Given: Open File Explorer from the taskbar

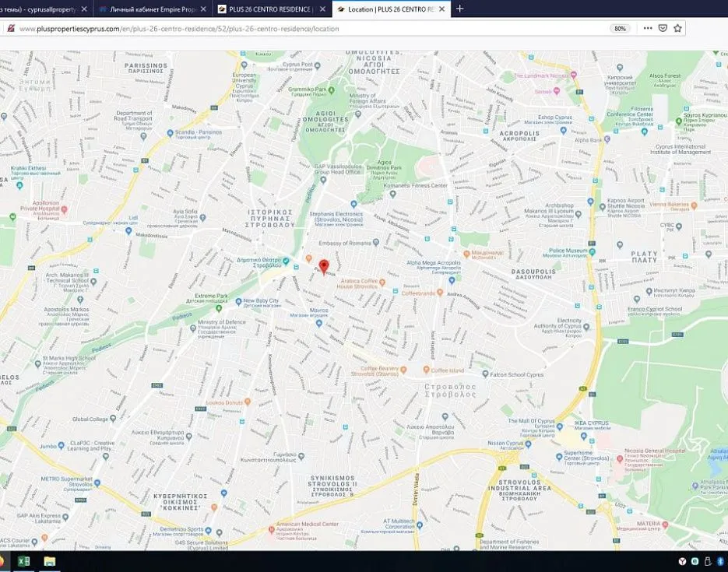Looking at the screenshot, I should (x=50, y=562).
